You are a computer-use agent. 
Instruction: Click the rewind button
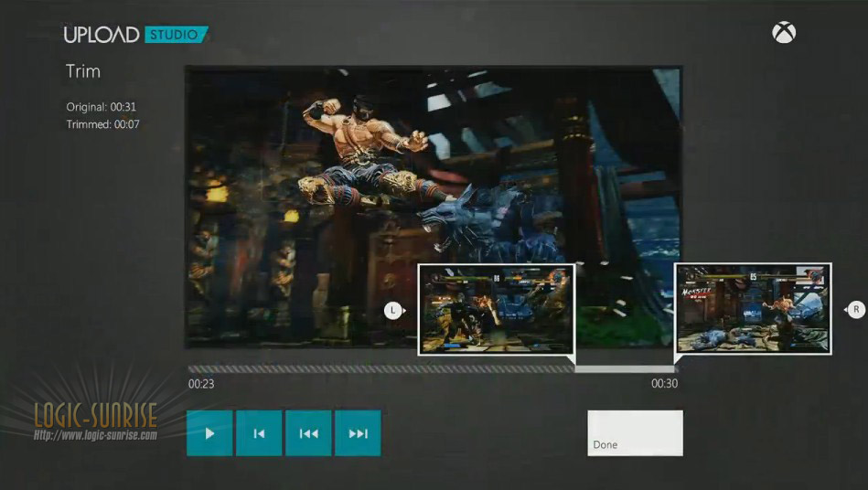pyautogui.click(x=308, y=433)
